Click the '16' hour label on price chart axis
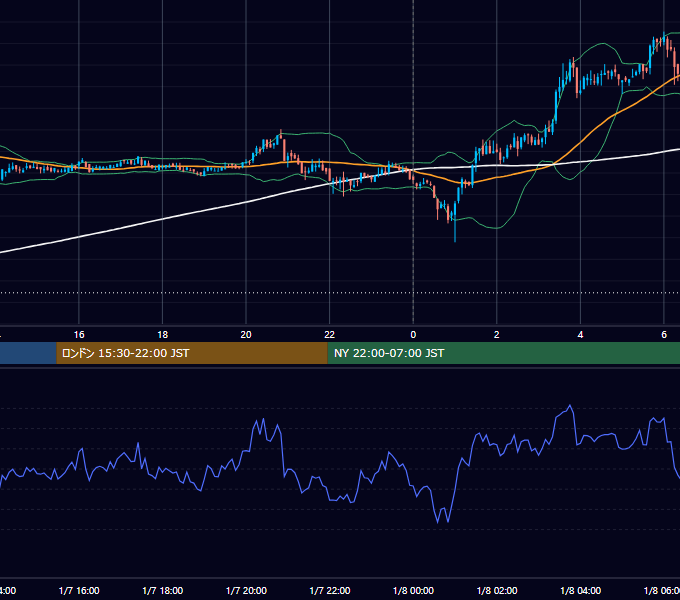The image size is (680, 600). click(x=79, y=335)
